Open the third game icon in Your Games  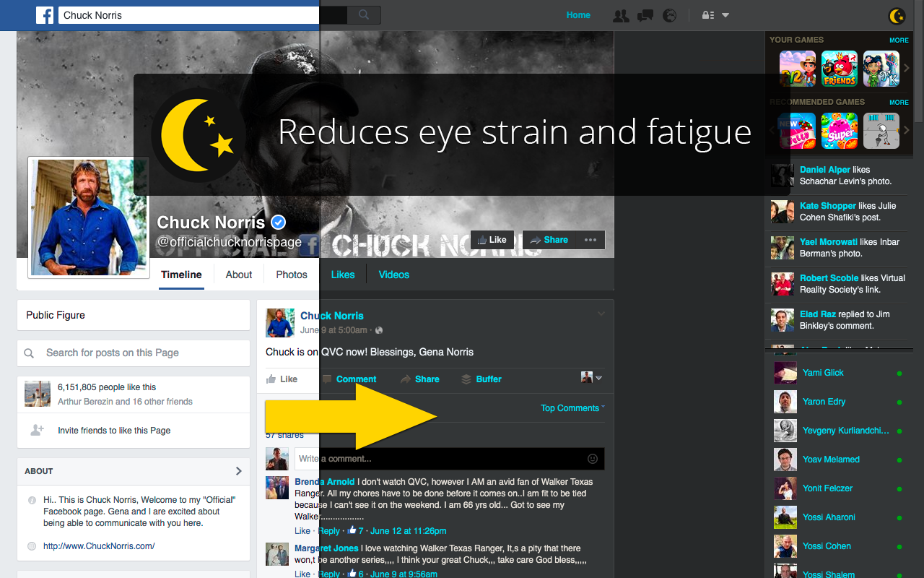tap(881, 69)
